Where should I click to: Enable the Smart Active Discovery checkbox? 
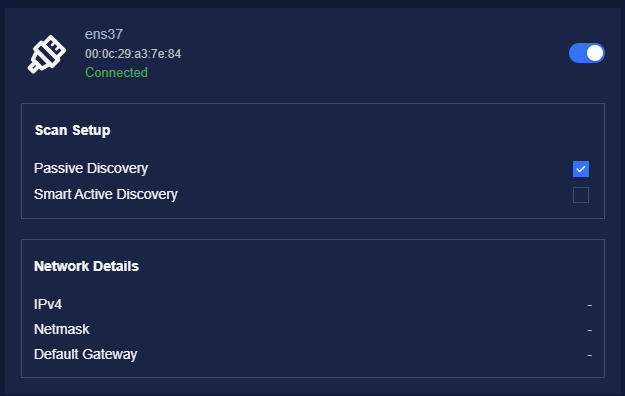point(581,195)
